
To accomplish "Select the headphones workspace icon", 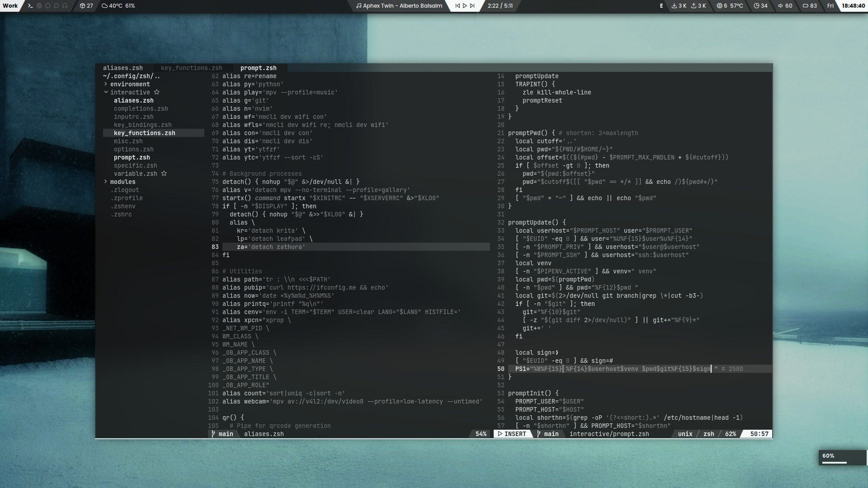I will tap(65, 6).
